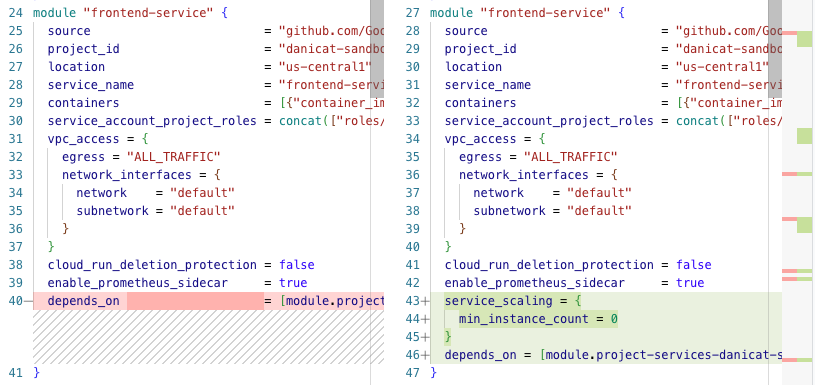Click added service_scaling on line 43
Viewport: 815px width, 385px height.
[499, 301]
